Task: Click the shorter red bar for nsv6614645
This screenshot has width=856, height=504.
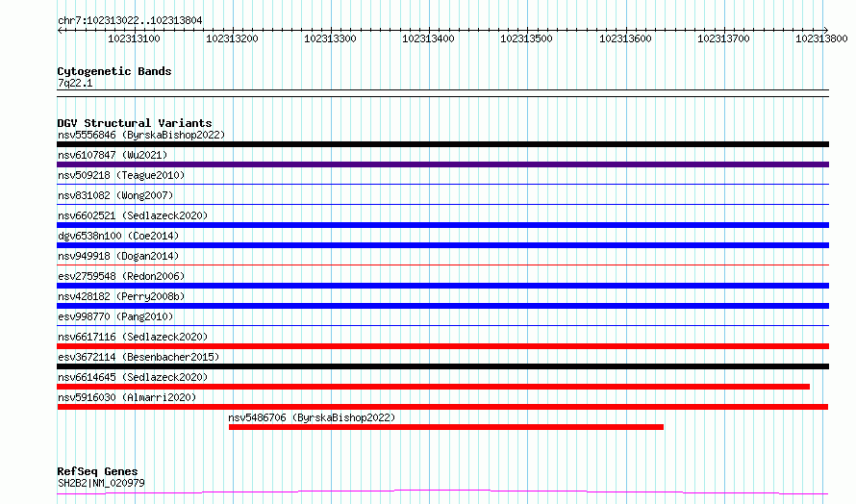Action: coord(434,387)
